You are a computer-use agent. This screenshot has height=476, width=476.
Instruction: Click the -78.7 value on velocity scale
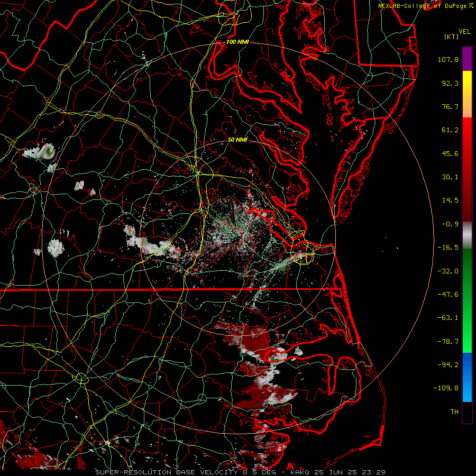(x=448, y=342)
